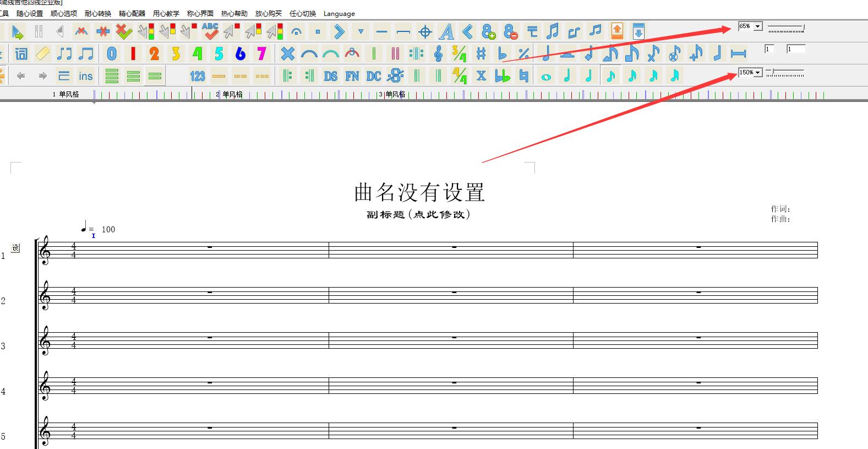Image resolution: width=868 pixels, height=449 pixels.
Task: Click the treble clef icon in toolbar
Action: pyautogui.click(x=438, y=53)
